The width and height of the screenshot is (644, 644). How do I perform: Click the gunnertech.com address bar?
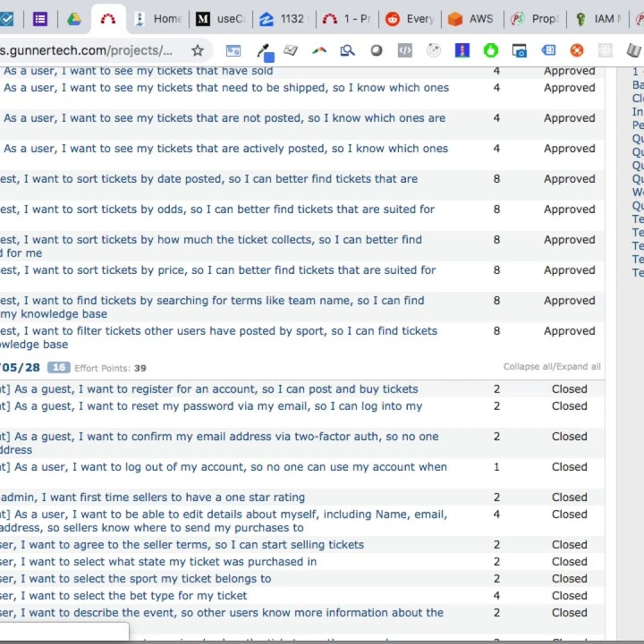point(87,50)
